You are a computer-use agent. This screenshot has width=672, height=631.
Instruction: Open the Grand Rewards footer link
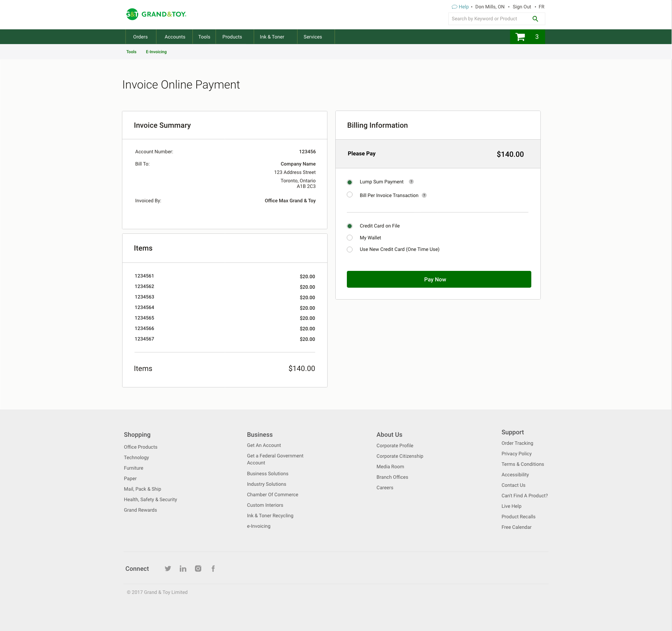(x=140, y=510)
